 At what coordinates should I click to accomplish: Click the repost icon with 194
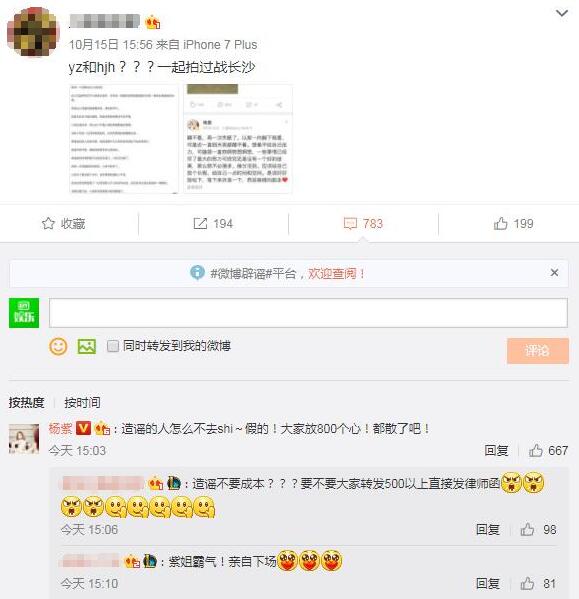200,223
